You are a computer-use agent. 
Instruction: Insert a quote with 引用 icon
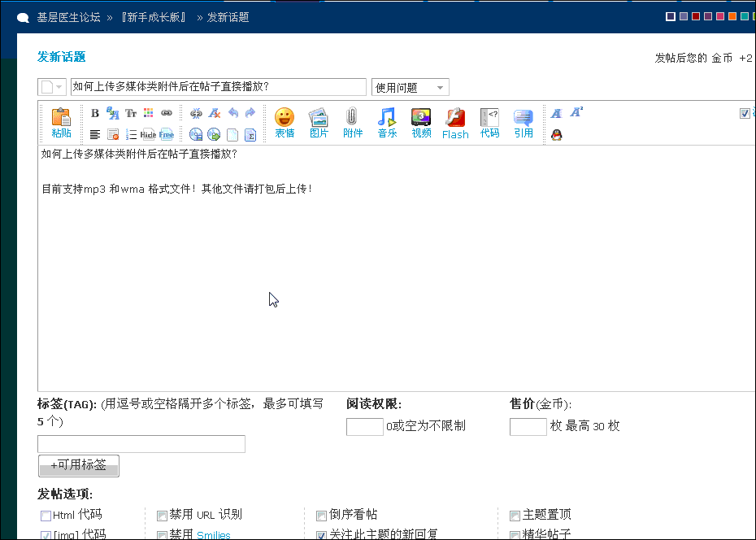point(524,122)
